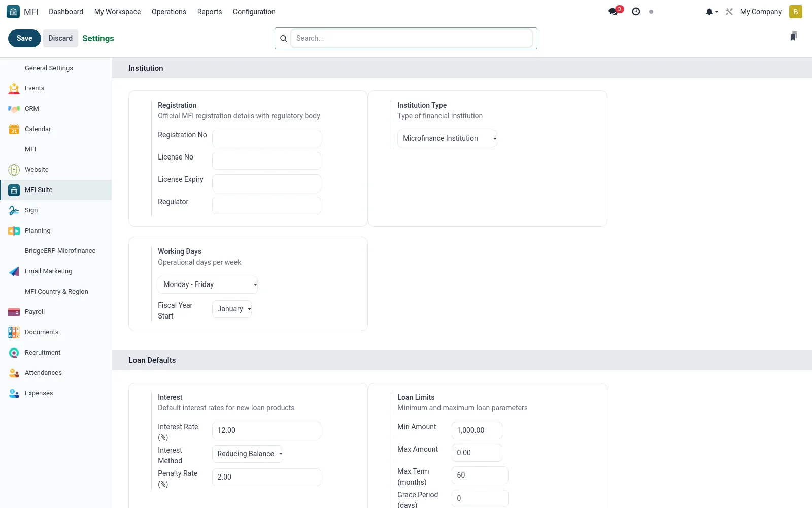Open the Reports menu
812x508 pixels.
[x=210, y=12]
